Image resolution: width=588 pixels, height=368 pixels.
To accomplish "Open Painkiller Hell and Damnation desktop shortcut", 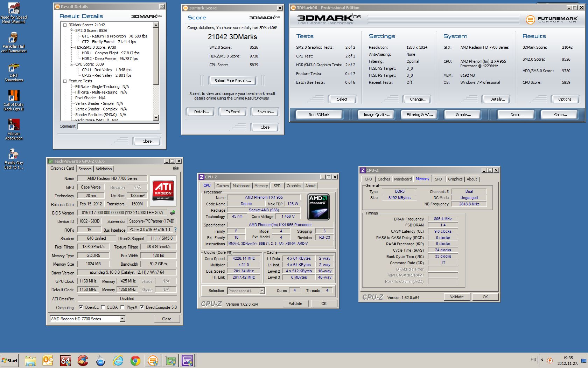I will 14,42.
